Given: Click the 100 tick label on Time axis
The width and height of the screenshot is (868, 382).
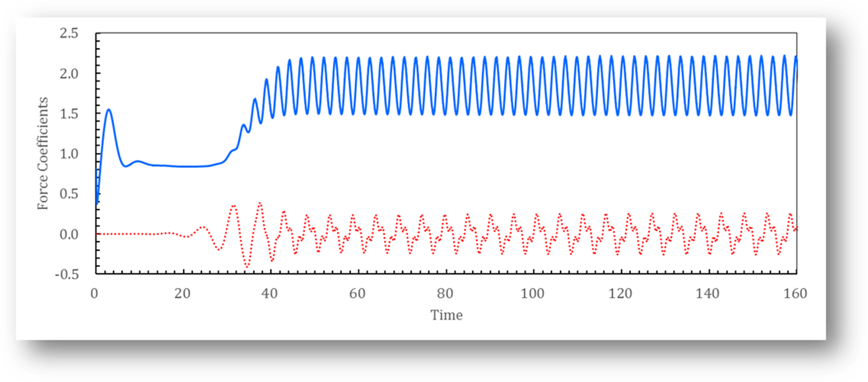Looking at the screenshot, I should click(x=533, y=293).
